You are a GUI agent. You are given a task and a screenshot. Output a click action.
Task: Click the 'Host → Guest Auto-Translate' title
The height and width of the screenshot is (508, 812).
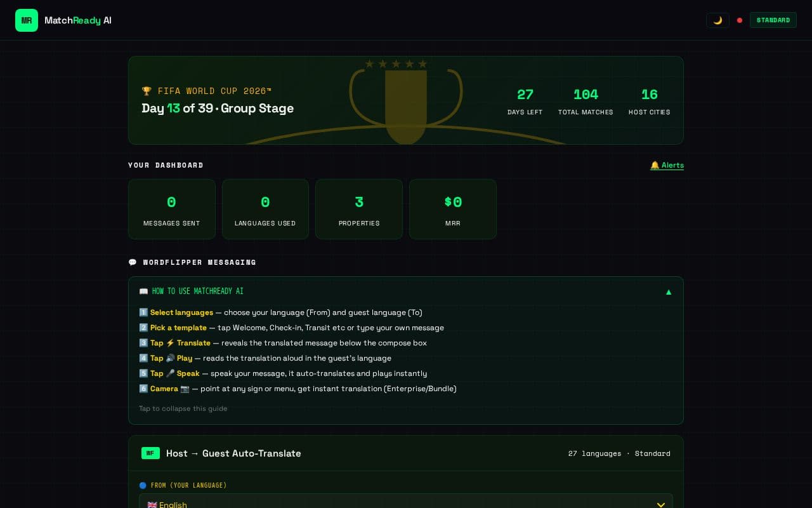(233, 453)
